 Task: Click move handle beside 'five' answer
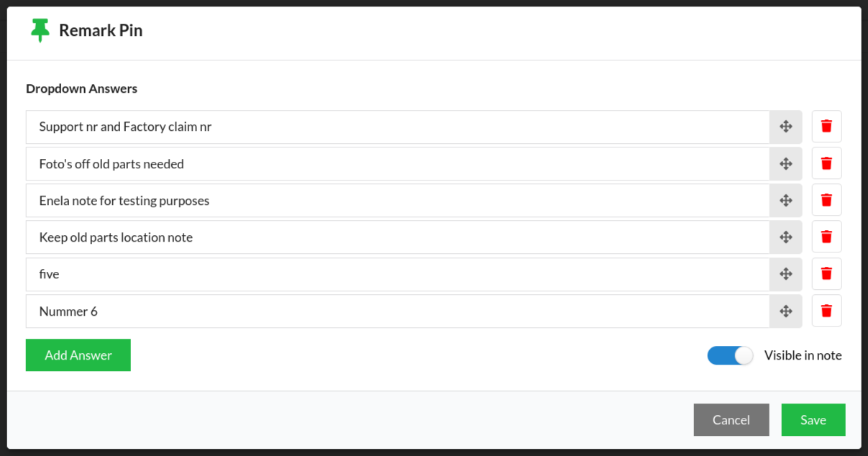(x=785, y=274)
